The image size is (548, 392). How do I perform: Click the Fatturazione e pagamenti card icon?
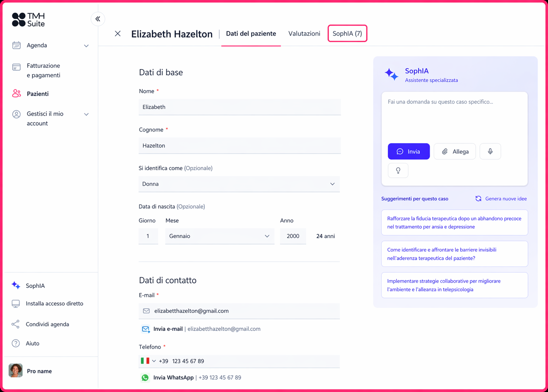(16, 67)
